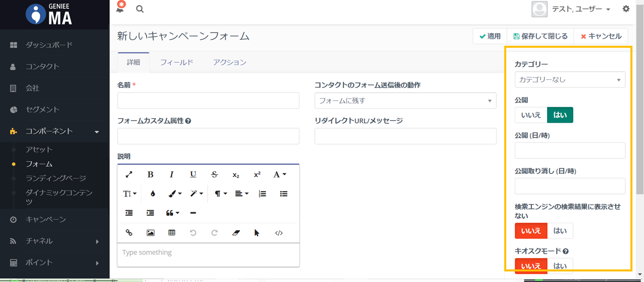
Task: Enable キオスクモード by selecting はい
Action: 560,265
